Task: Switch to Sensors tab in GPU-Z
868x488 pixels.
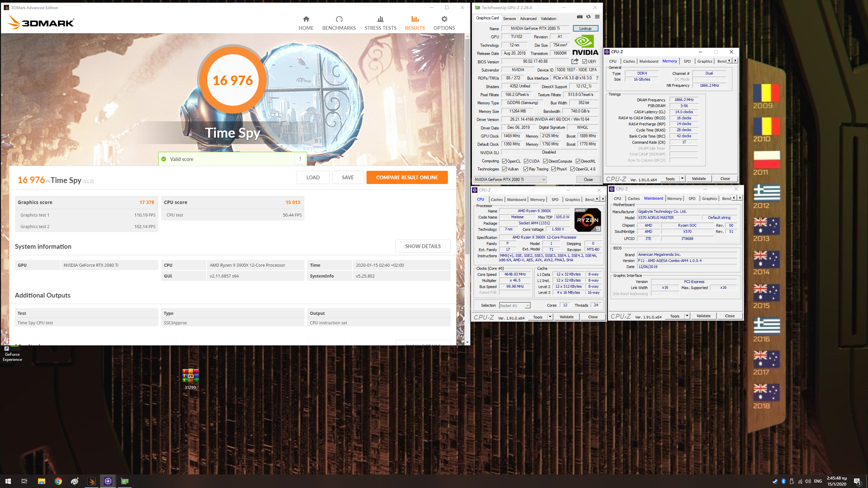Action: pyautogui.click(x=509, y=19)
